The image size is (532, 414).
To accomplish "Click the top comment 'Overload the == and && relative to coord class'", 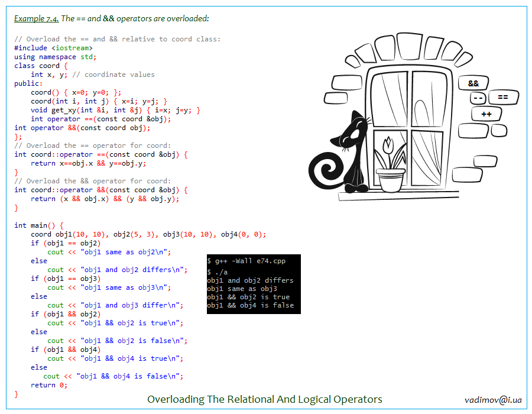I will (118, 39).
